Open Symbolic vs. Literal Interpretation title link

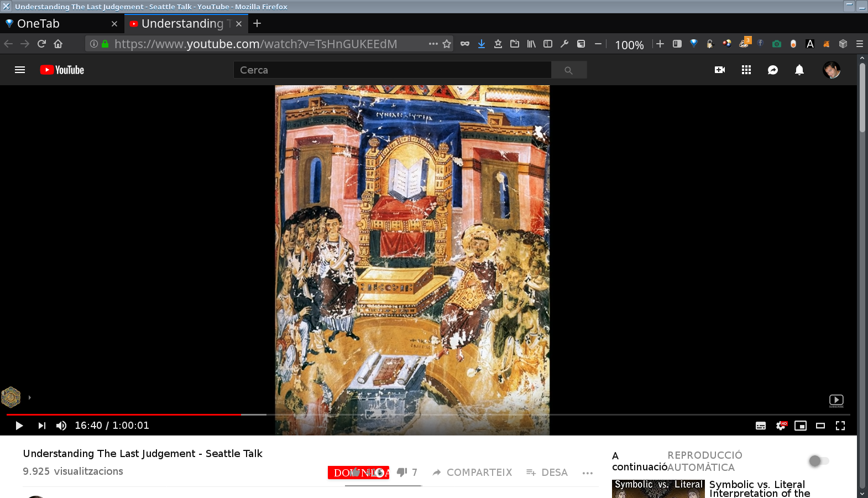coord(760,489)
